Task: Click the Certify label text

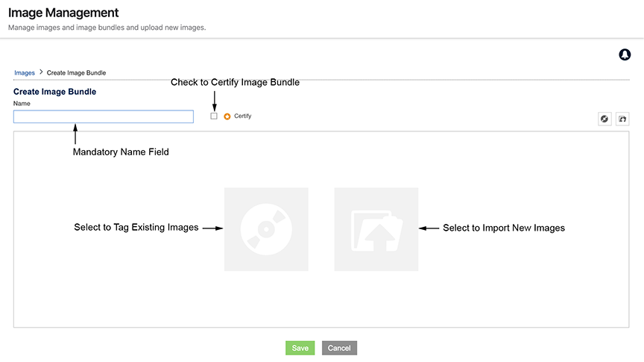Action: tap(243, 116)
